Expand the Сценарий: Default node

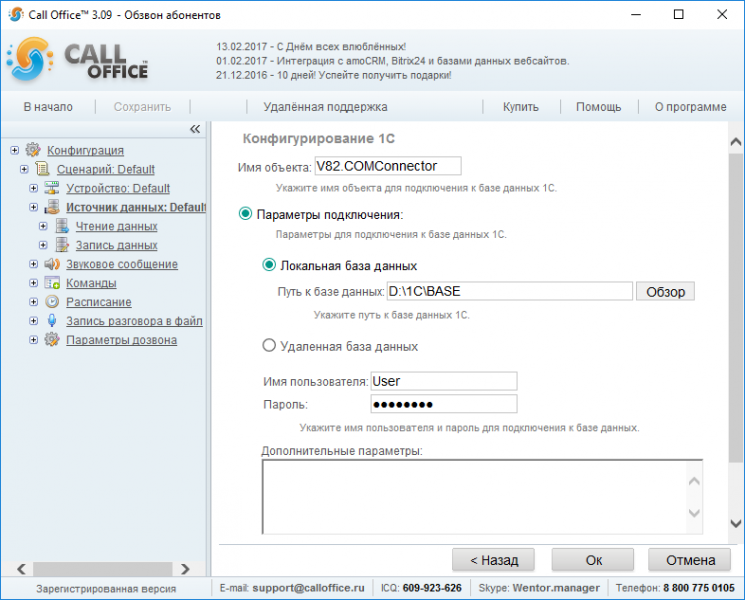click(x=24, y=169)
